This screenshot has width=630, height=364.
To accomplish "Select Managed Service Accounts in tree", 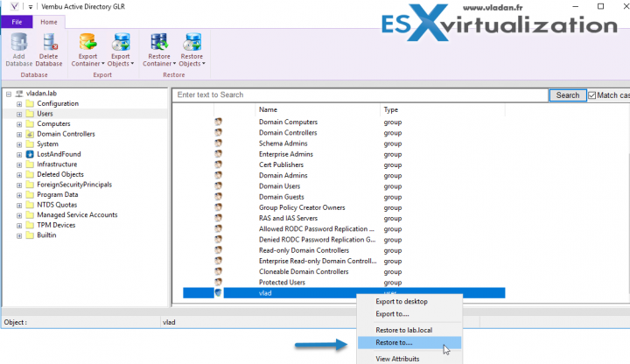I will 77,215.
